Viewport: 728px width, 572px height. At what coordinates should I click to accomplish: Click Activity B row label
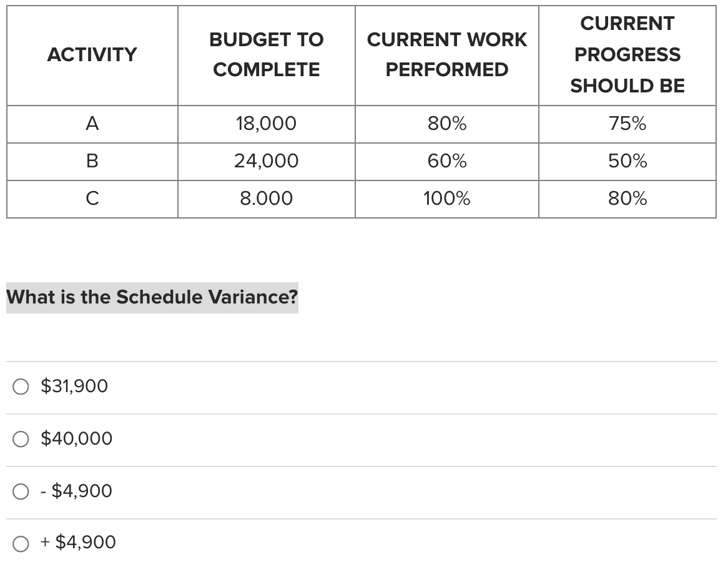(x=92, y=161)
